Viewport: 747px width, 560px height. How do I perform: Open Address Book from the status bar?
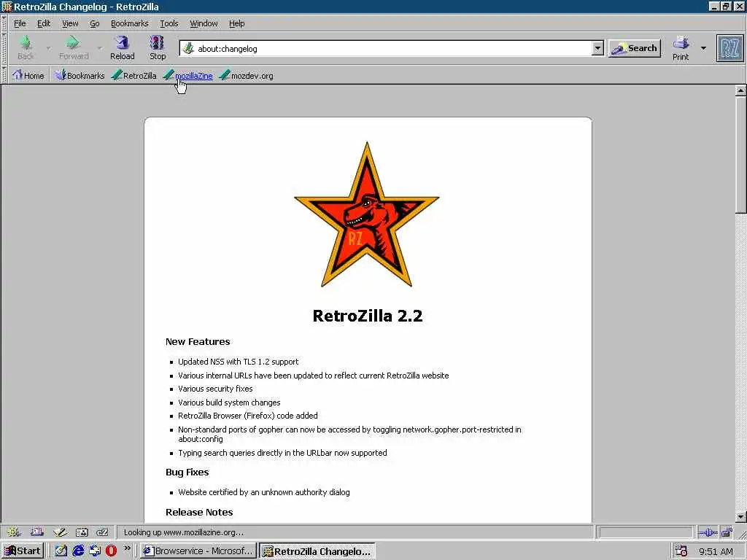click(x=82, y=532)
